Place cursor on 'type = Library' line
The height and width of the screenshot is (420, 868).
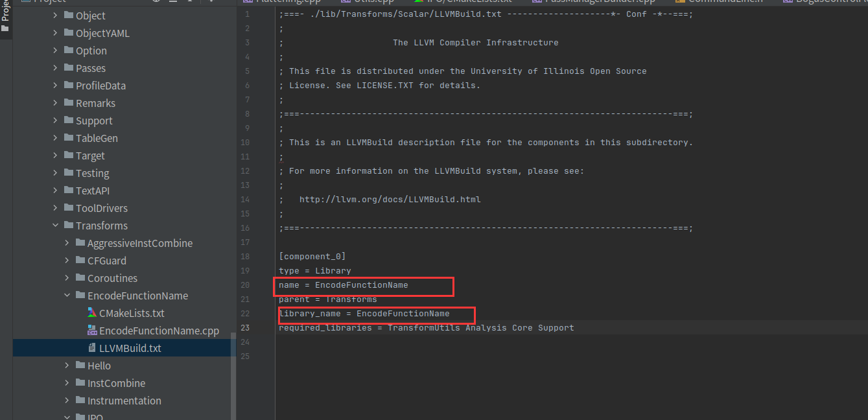coord(315,271)
